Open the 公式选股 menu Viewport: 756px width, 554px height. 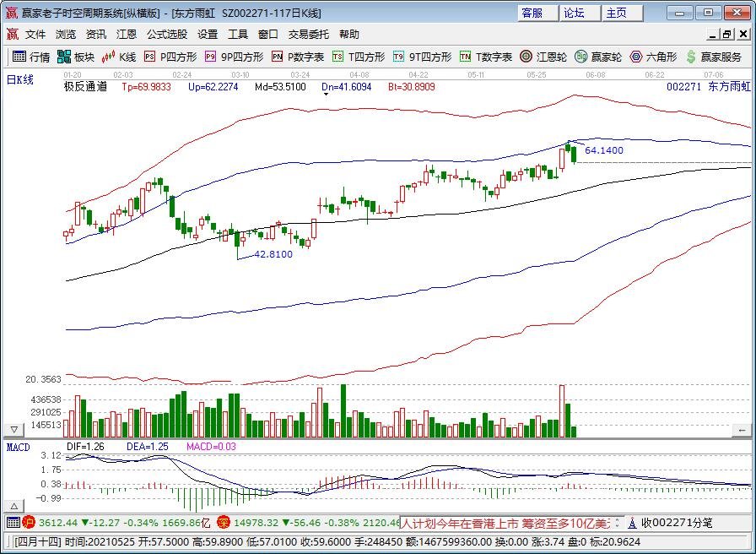click(x=167, y=35)
